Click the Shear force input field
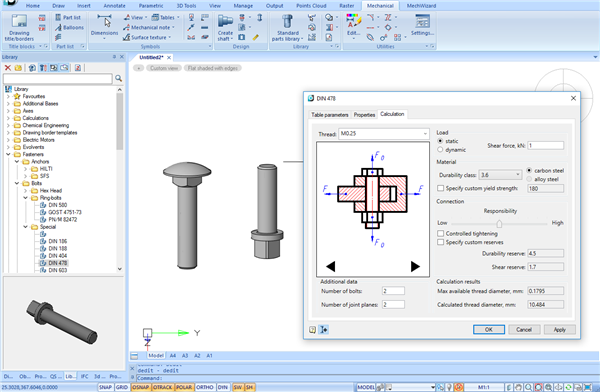 pos(546,145)
